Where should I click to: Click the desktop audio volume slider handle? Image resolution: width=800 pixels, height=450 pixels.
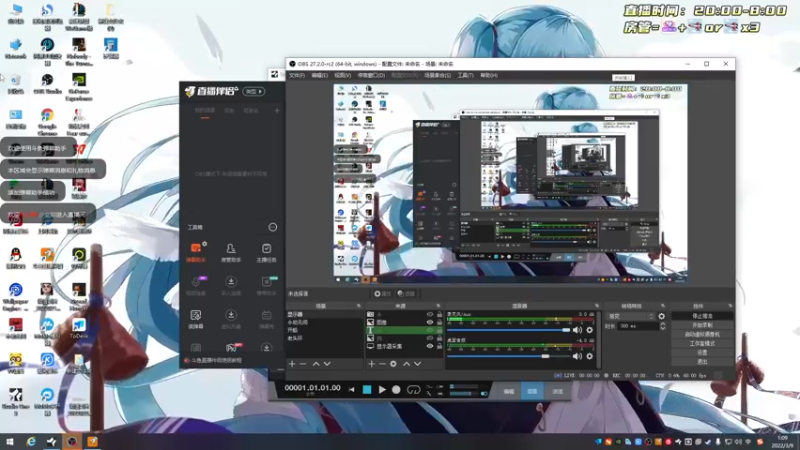click(x=545, y=356)
